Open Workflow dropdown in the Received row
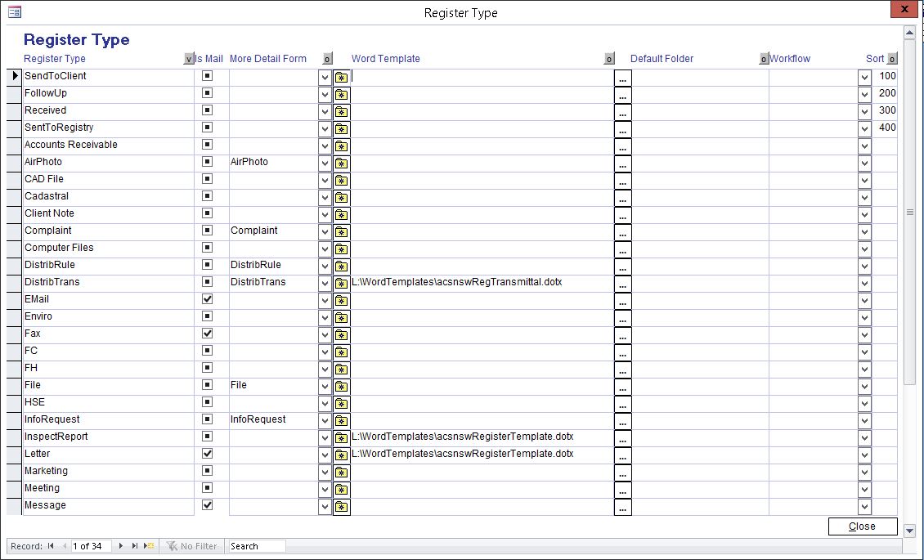This screenshot has height=560, width=924. point(864,111)
